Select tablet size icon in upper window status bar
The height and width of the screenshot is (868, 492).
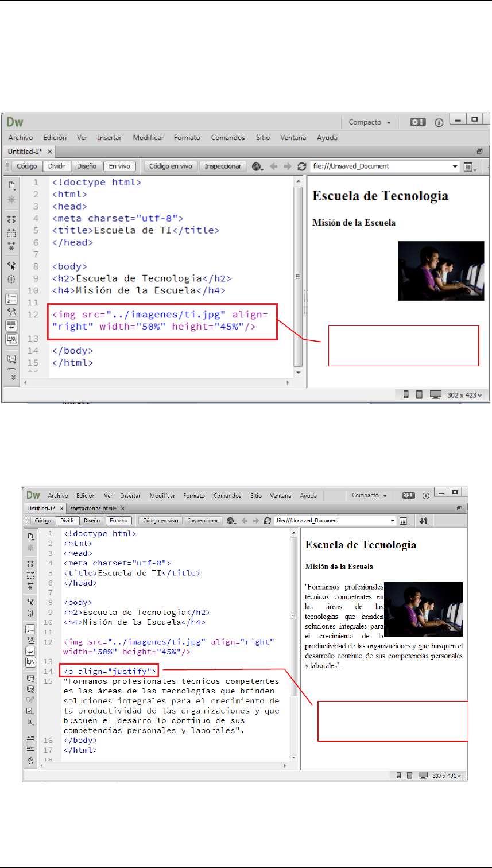pyautogui.click(x=419, y=395)
